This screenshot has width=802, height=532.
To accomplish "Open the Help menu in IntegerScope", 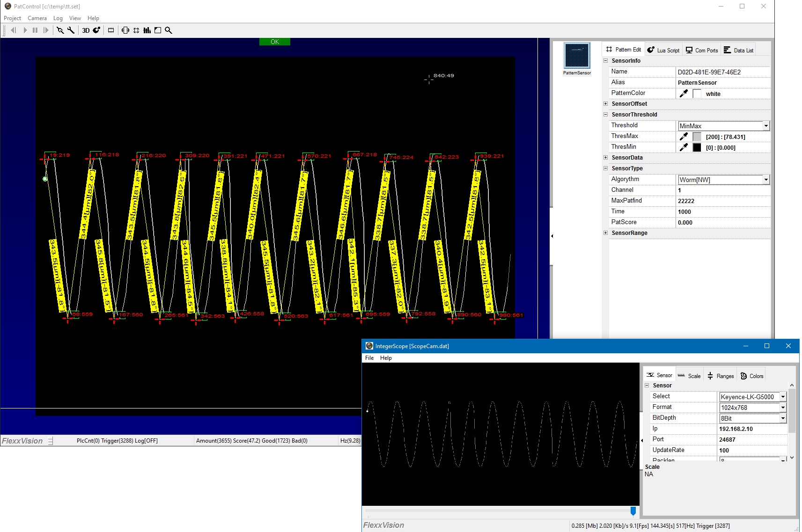I will pyautogui.click(x=386, y=358).
